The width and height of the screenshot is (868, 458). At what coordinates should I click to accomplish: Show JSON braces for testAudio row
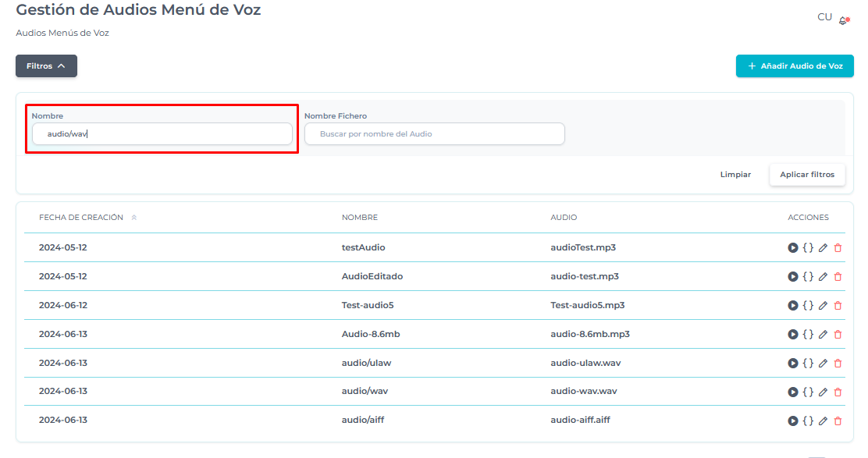coord(808,247)
